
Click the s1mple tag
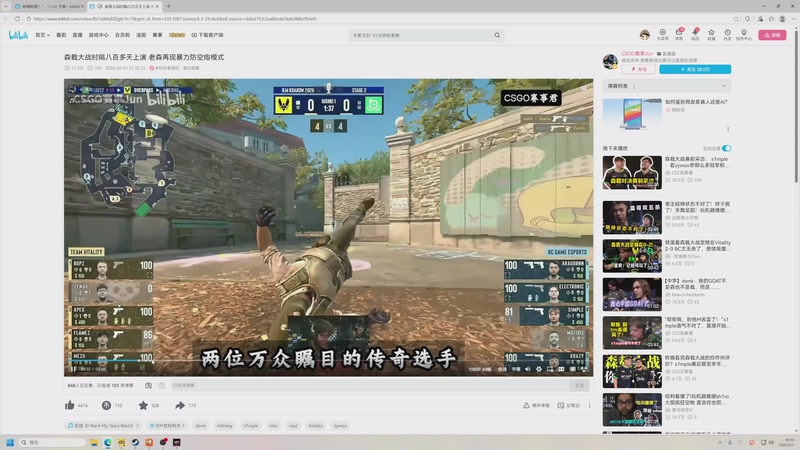[251, 426]
